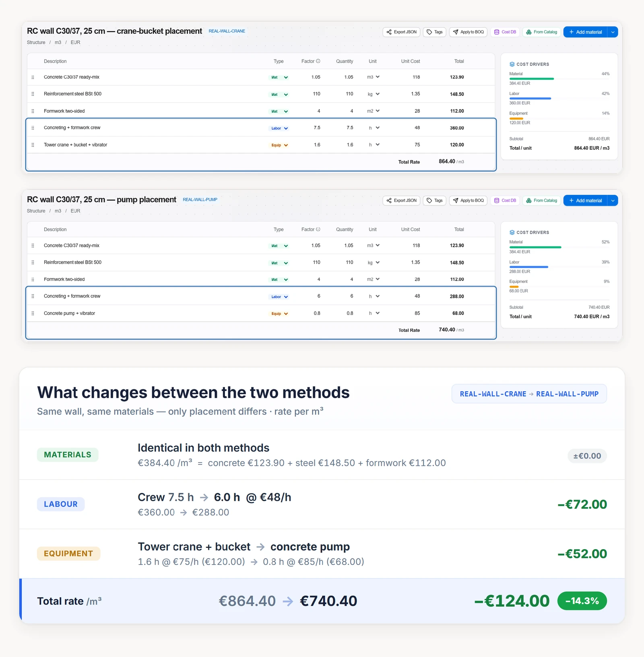Click drag handle of Concrete pump + vibrator row

tap(33, 313)
